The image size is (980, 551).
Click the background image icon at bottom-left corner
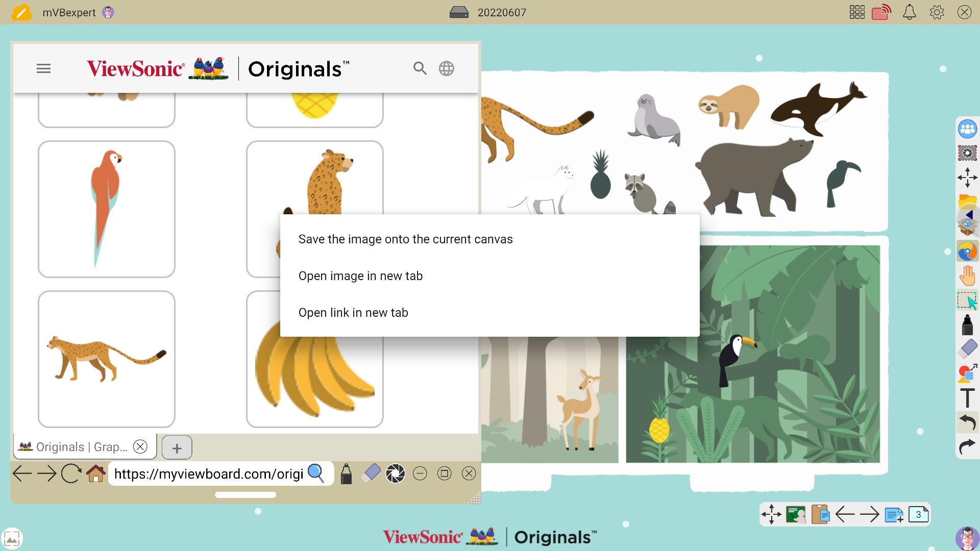coord(11,538)
